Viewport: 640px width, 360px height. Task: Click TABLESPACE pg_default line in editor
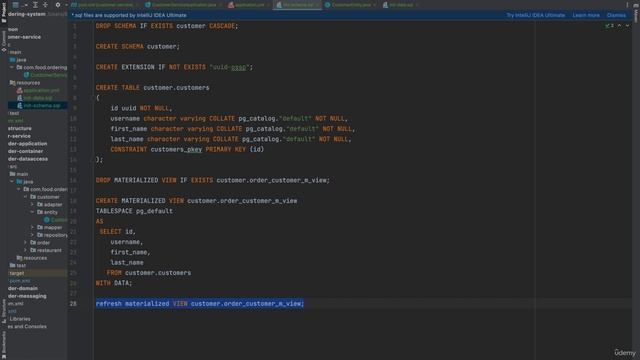pyautogui.click(x=134, y=211)
